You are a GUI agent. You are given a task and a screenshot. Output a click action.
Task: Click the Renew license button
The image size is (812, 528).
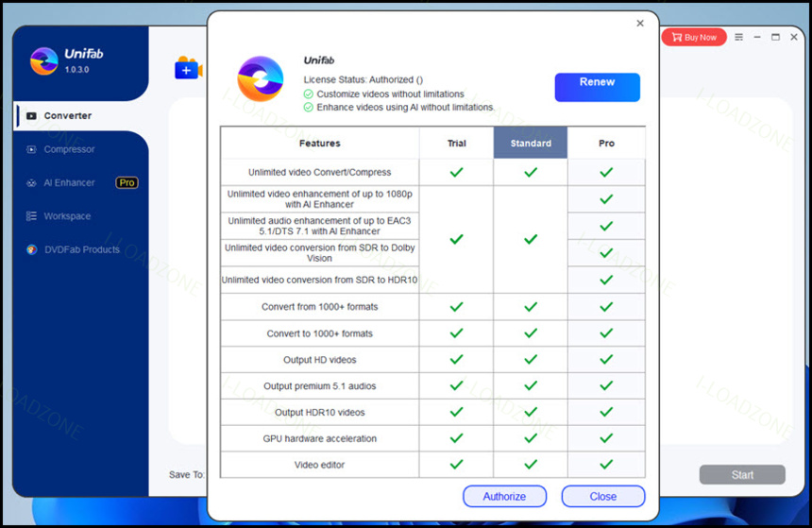click(597, 87)
